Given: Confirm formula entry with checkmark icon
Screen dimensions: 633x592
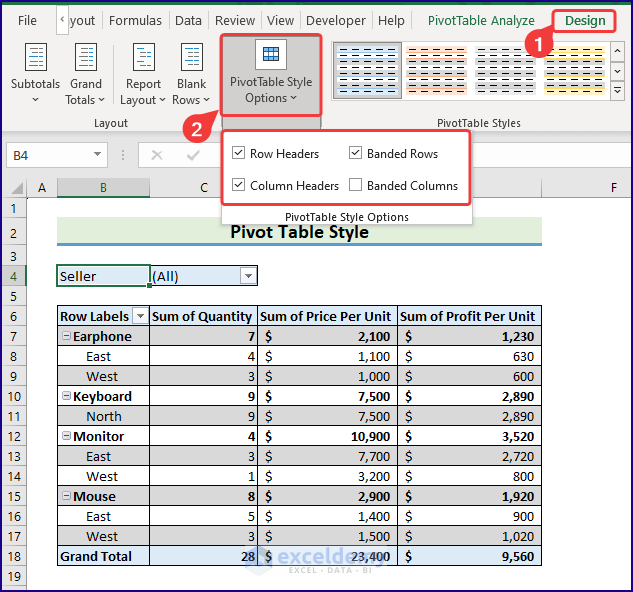Looking at the screenshot, I should 193,155.
